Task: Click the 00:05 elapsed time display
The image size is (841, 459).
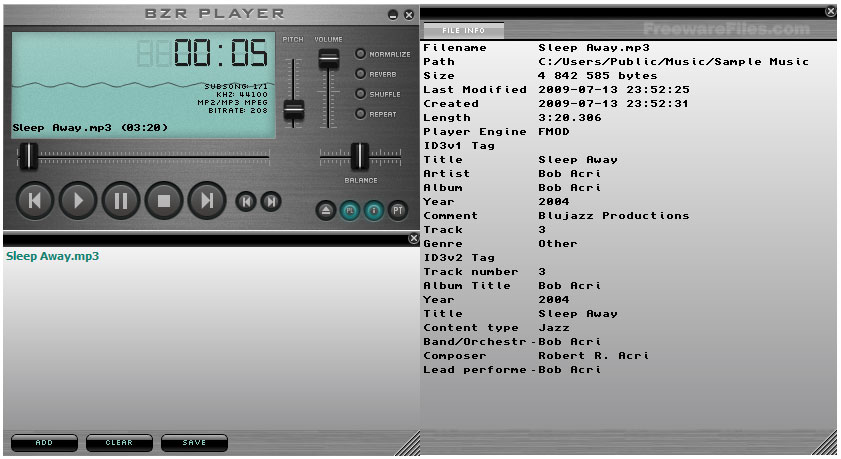Action: click(220, 53)
